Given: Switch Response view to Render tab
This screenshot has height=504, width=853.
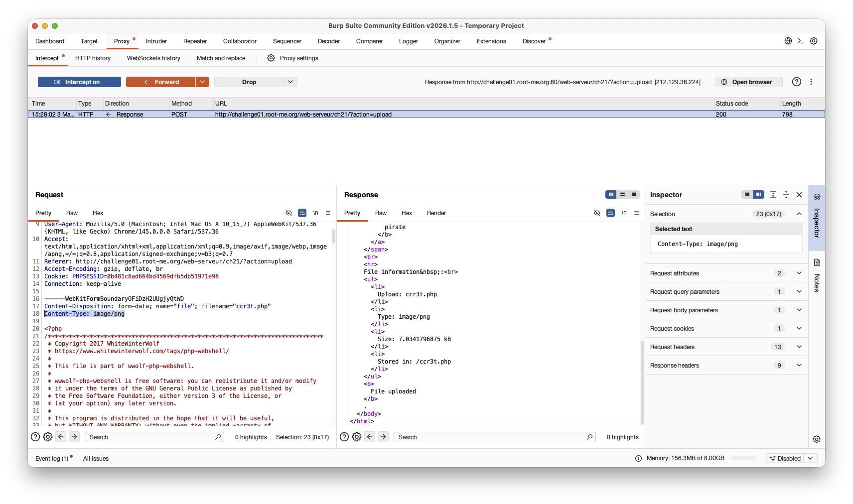Looking at the screenshot, I should click(436, 213).
